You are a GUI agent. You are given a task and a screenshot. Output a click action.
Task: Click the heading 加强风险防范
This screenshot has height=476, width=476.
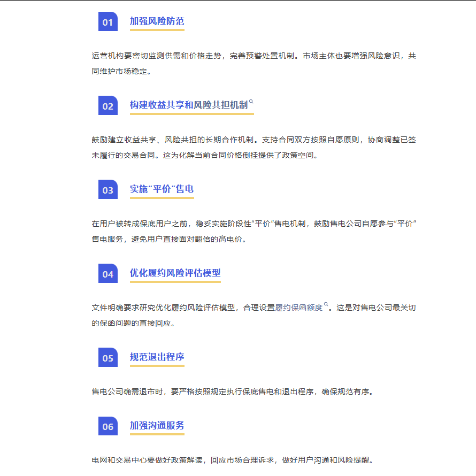point(157,21)
